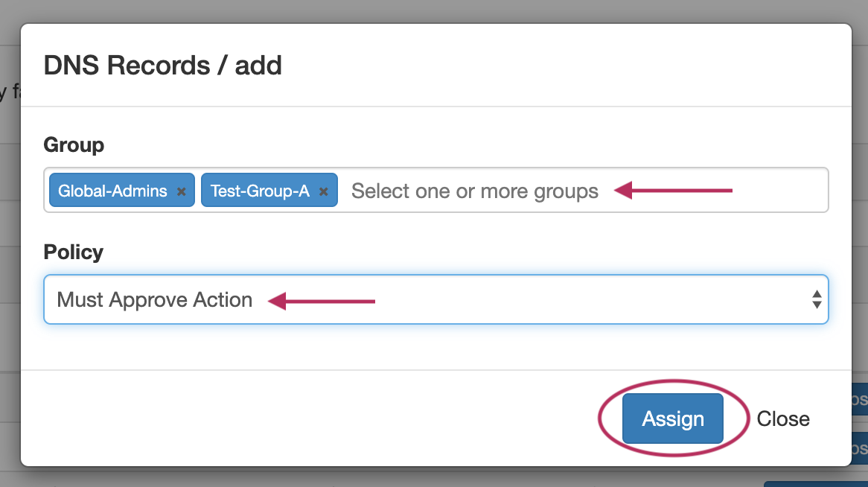868x487 pixels.
Task: Select the Test-Group-A group tag
Action: (x=260, y=191)
